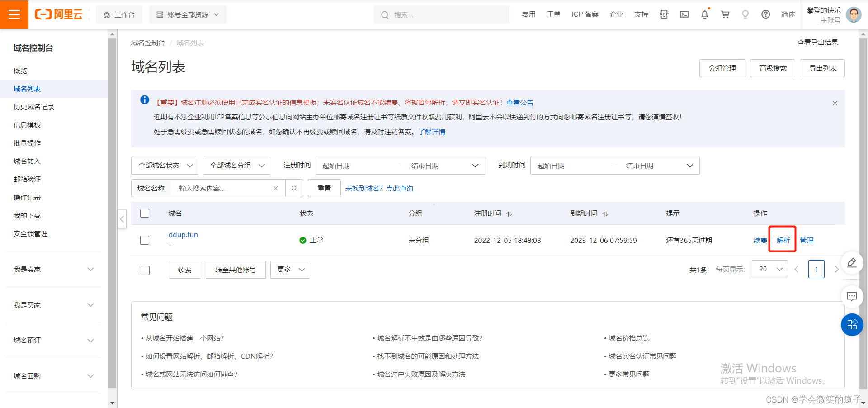Click the lightbulb tips icon
The image size is (868, 408).
pos(745,14)
